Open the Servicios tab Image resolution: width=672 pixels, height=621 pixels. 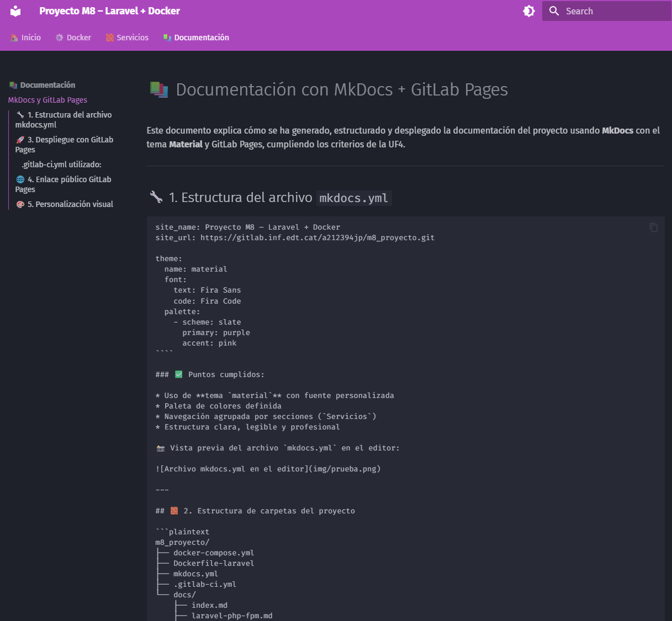tap(127, 38)
